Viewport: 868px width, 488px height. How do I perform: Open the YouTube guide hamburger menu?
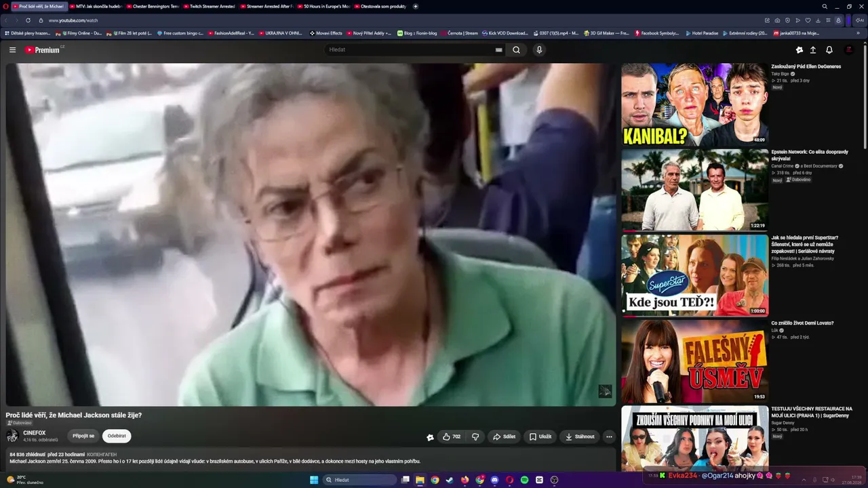tap(12, 49)
